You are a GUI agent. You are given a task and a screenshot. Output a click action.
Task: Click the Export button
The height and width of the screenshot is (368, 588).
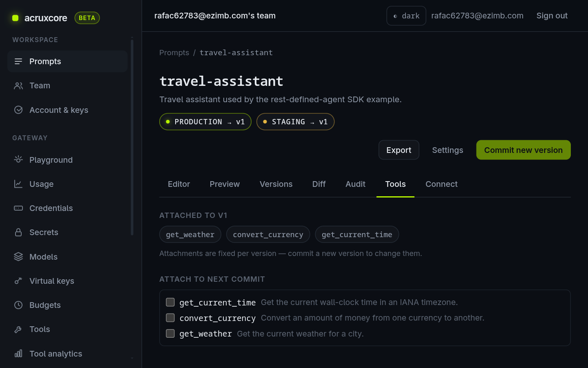399,150
